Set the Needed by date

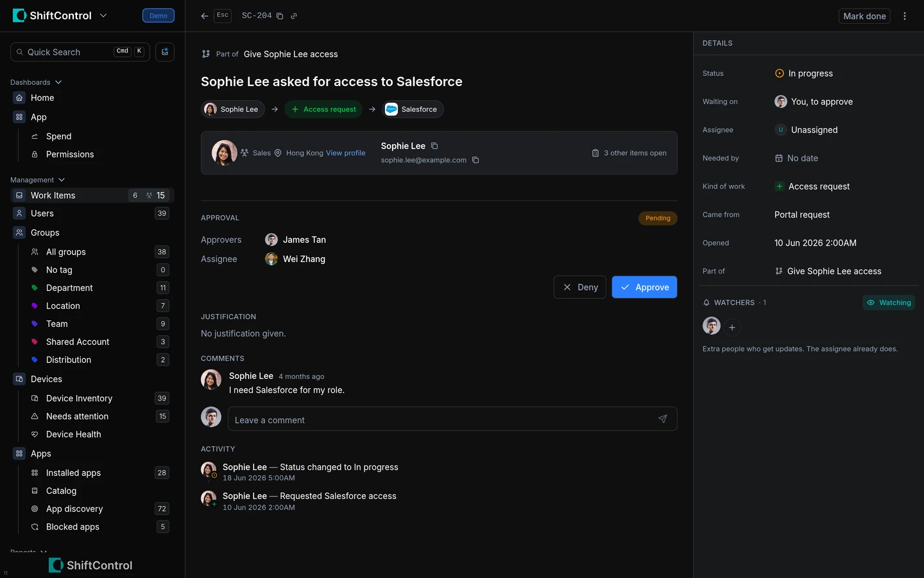[796, 158]
